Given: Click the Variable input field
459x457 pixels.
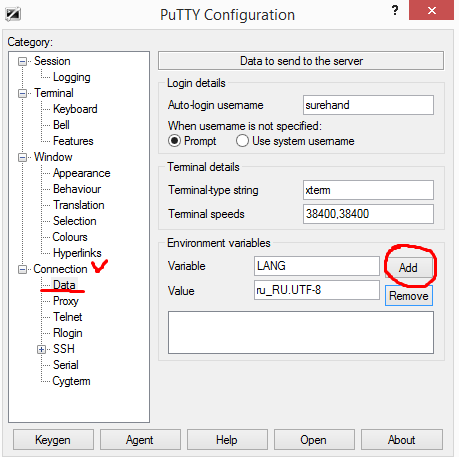Looking at the screenshot, I should [x=317, y=266].
